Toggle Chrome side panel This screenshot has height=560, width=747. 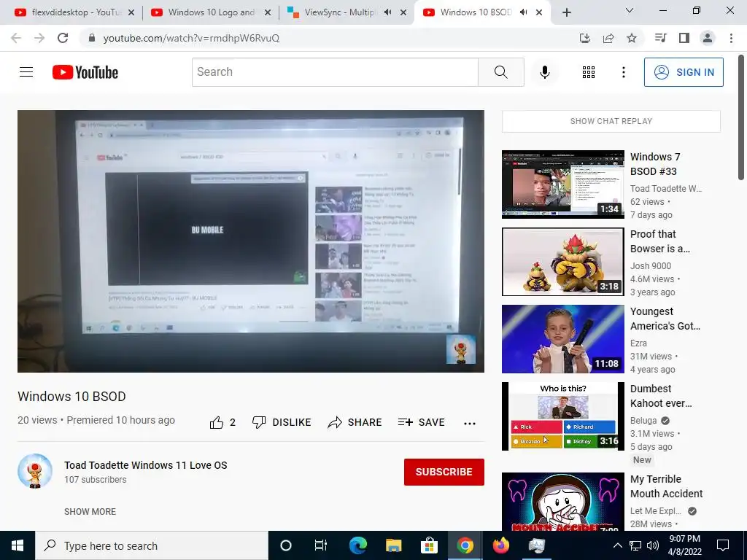[684, 38]
